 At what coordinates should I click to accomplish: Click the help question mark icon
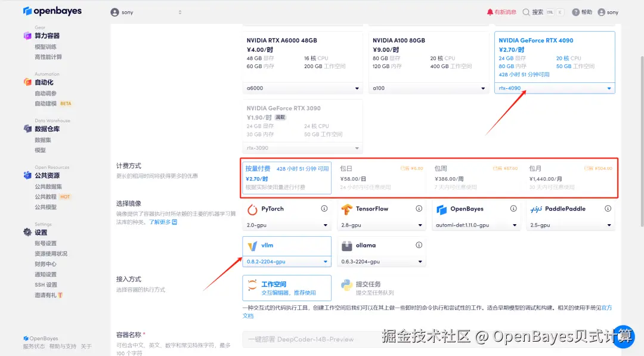pyautogui.click(x=576, y=13)
